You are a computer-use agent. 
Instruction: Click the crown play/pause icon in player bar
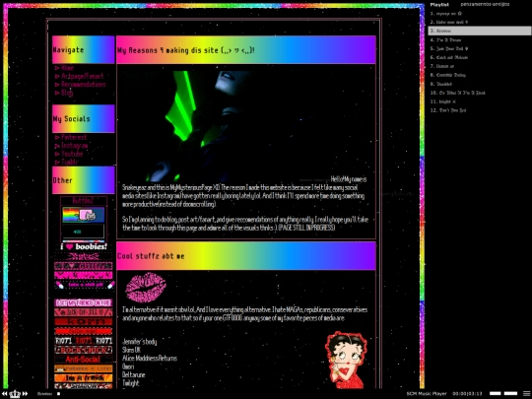click(x=15, y=393)
